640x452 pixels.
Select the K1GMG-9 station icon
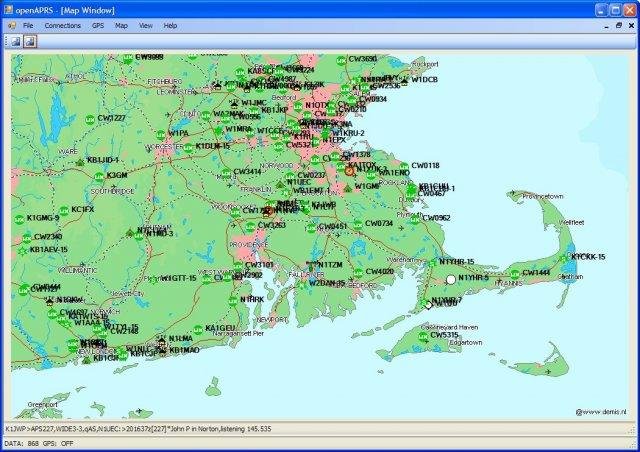click(x=19, y=219)
